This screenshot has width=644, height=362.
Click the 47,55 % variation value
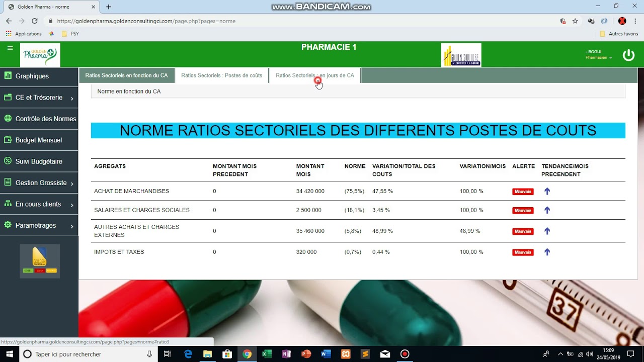tap(382, 191)
